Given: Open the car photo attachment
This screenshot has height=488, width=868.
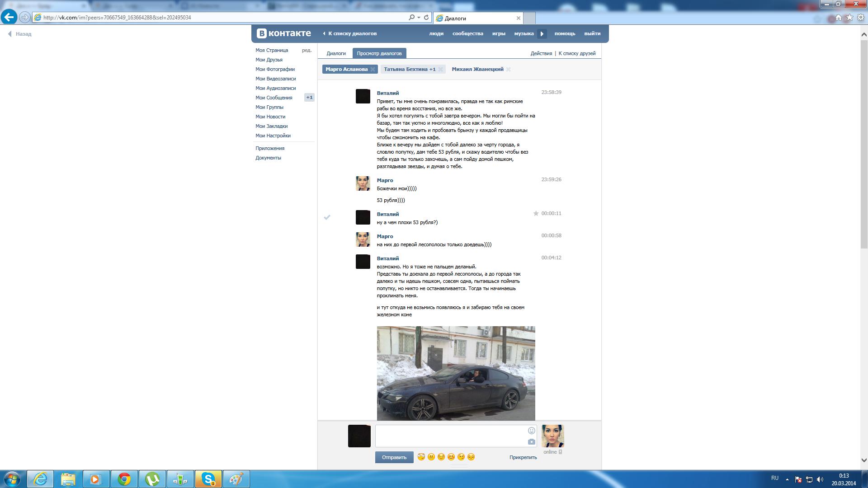Looking at the screenshot, I should [x=456, y=373].
